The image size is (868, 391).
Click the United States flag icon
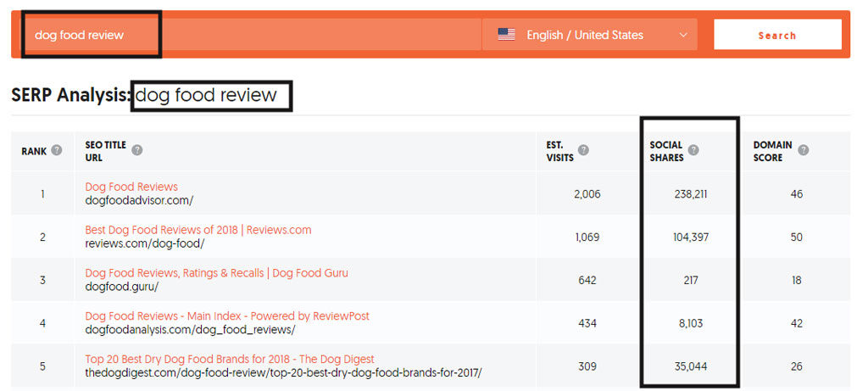(507, 35)
